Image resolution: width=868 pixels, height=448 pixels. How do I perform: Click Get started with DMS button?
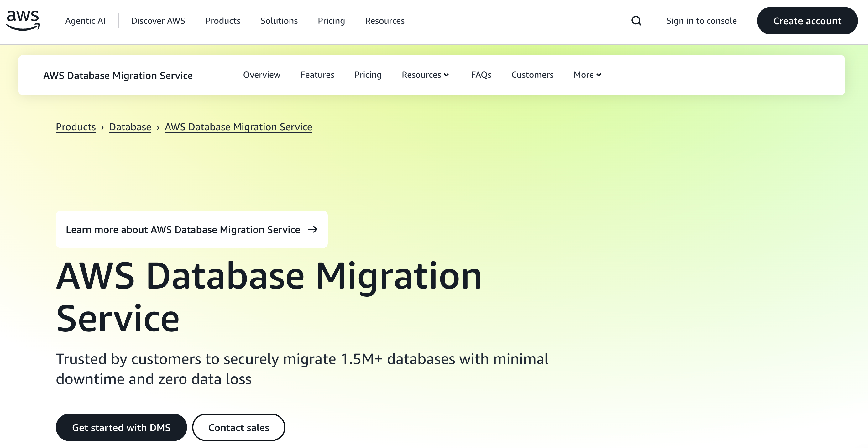pyautogui.click(x=121, y=427)
